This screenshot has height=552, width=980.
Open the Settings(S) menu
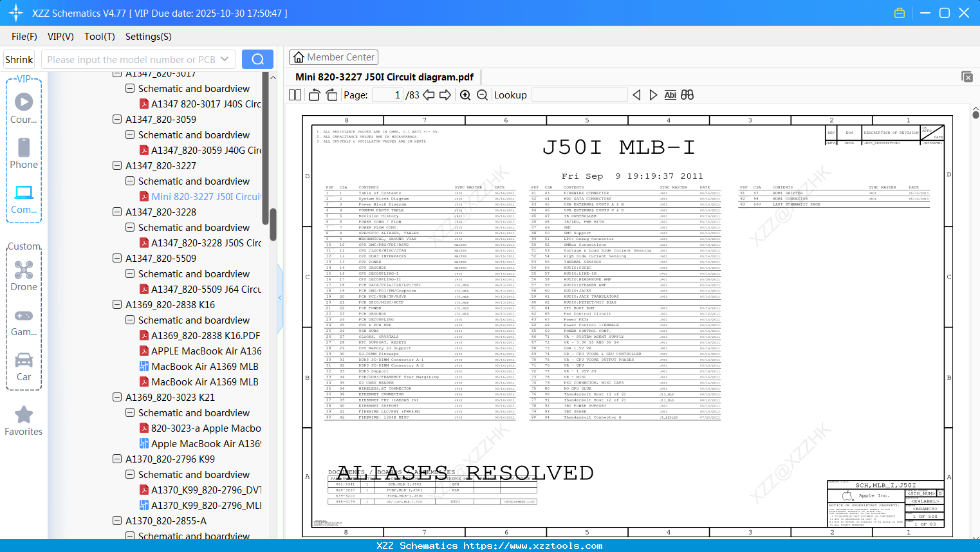149,37
